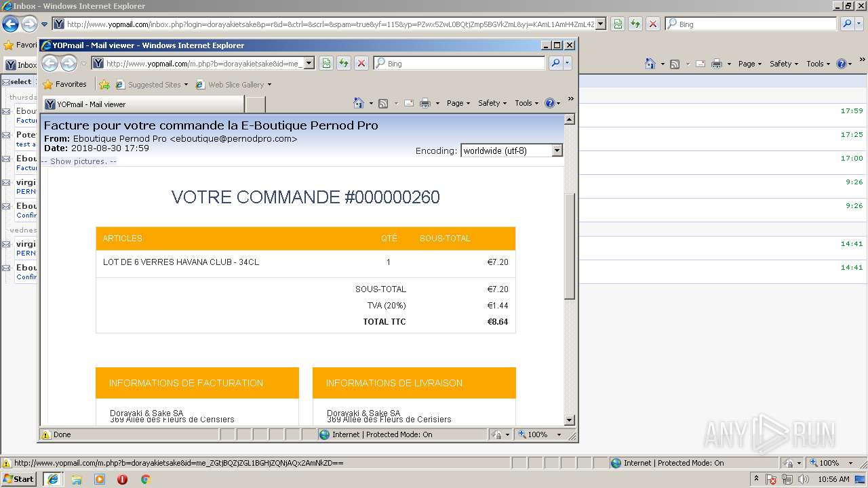The height and width of the screenshot is (488, 868).
Task: Stop loading in Mail viewer window
Action: tap(361, 63)
